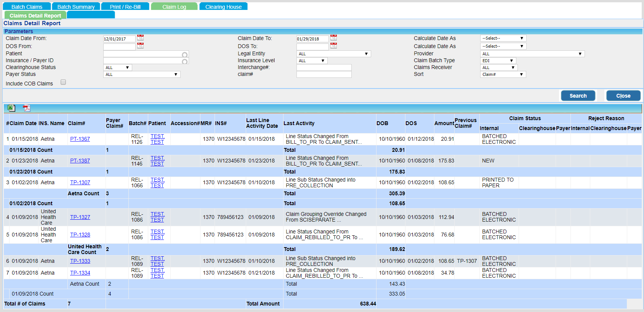Open calendar for DOS To

point(334,46)
